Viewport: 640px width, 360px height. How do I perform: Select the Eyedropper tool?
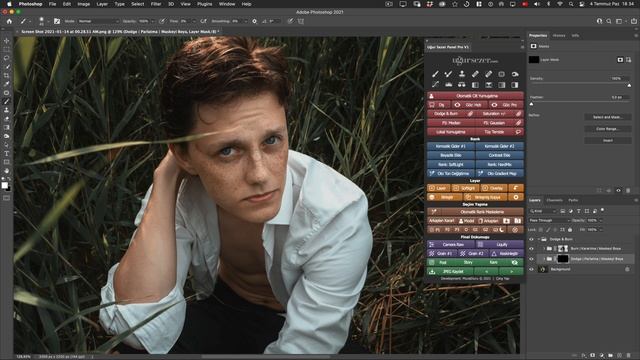(x=7, y=84)
